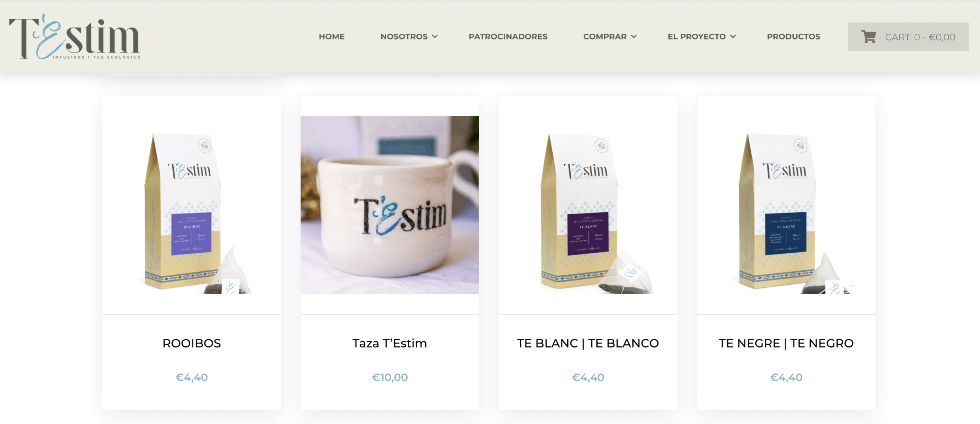Open the Te Negre box image
The height and width of the screenshot is (424, 980).
786,205
